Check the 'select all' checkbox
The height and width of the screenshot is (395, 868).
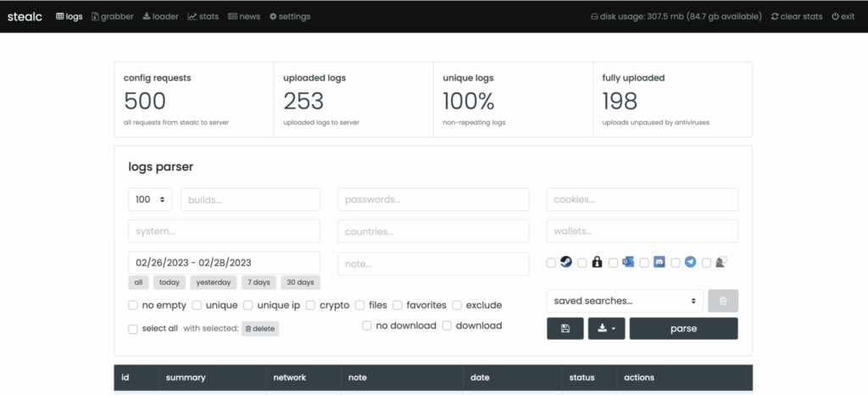pyautogui.click(x=133, y=329)
